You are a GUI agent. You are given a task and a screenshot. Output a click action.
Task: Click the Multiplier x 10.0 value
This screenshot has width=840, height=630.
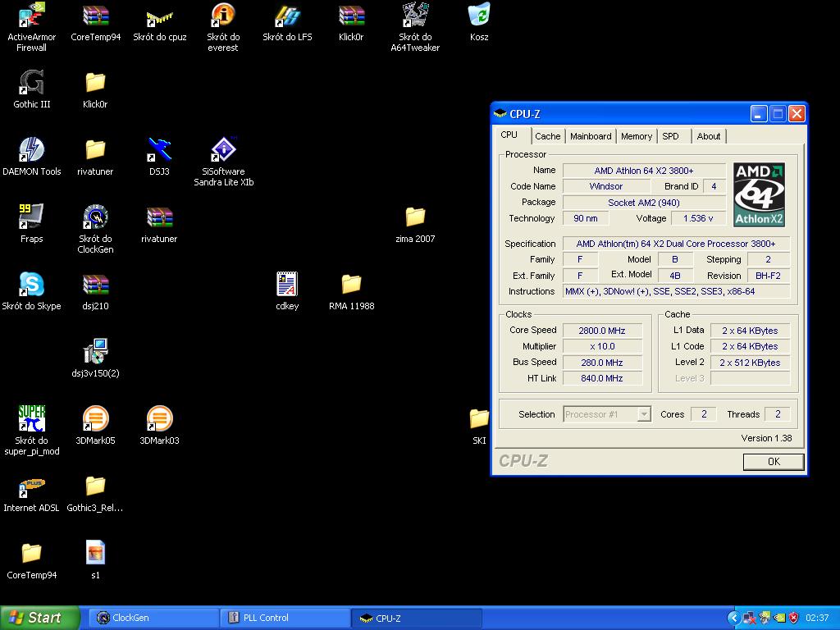tap(601, 346)
